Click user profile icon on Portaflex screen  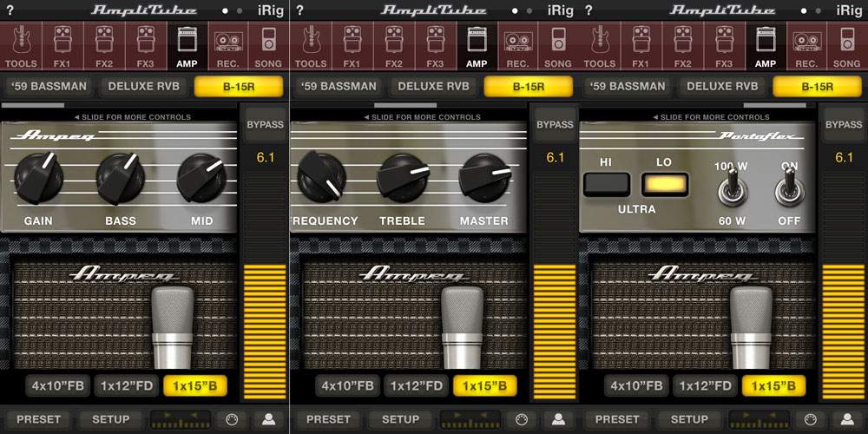coord(847,419)
